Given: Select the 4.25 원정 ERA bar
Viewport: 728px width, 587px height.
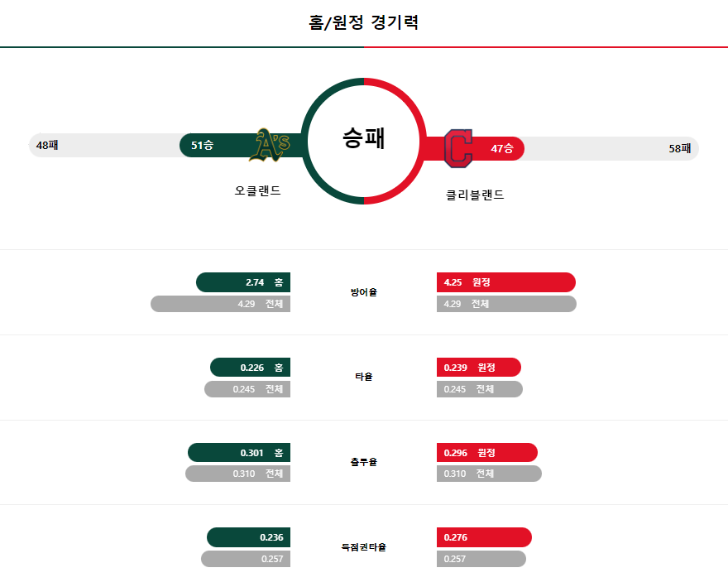Looking at the screenshot, I should coord(506,282).
